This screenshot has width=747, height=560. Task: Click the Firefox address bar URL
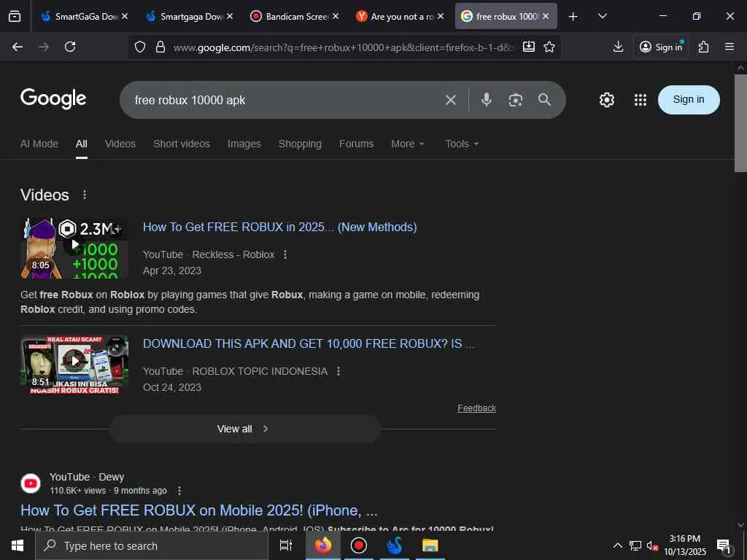343,47
